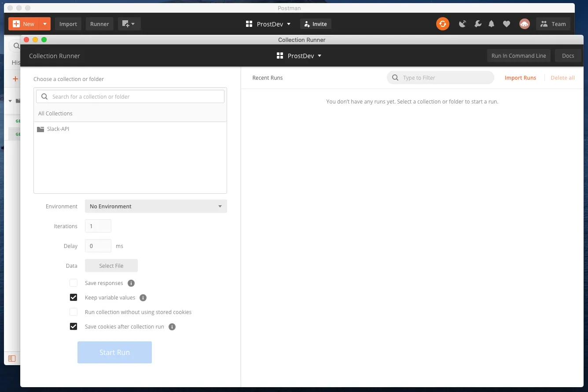Click the Recent Runs heading
Screen dimensions: 588x392
click(x=268, y=78)
